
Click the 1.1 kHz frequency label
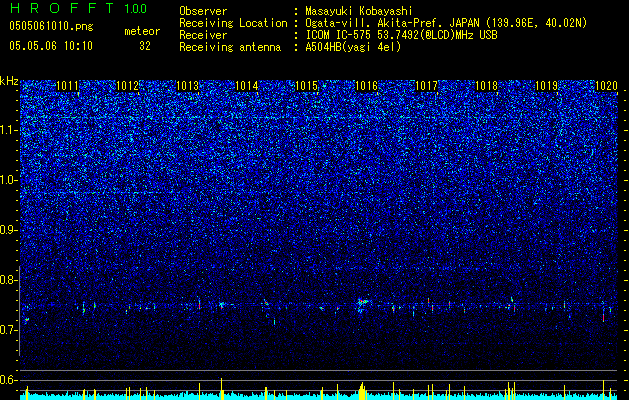(x=9, y=130)
